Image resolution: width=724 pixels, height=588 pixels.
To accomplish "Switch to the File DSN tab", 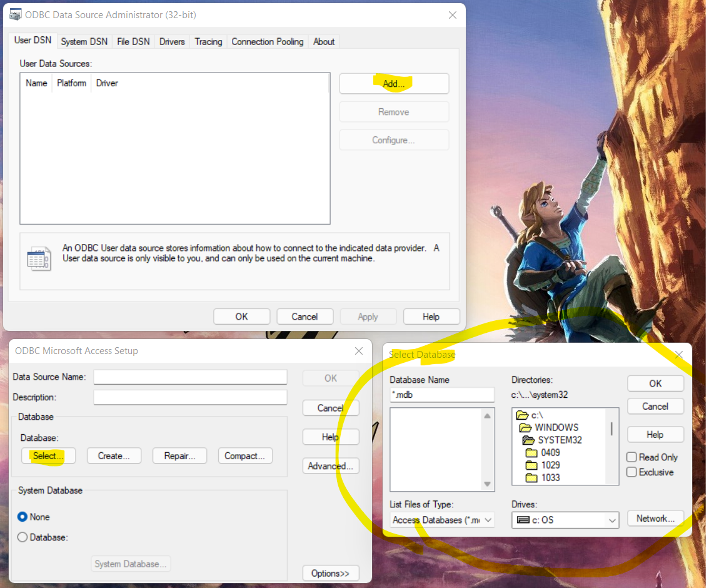I will [133, 41].
